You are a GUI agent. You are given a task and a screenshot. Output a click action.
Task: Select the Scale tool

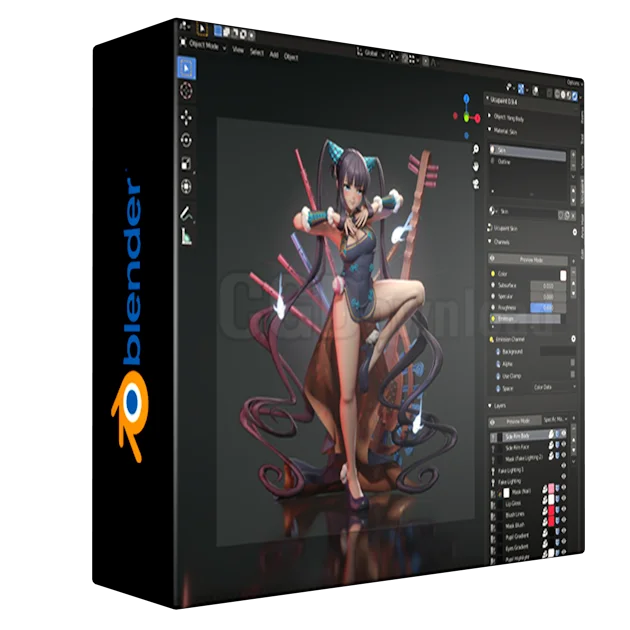[186, 164]
